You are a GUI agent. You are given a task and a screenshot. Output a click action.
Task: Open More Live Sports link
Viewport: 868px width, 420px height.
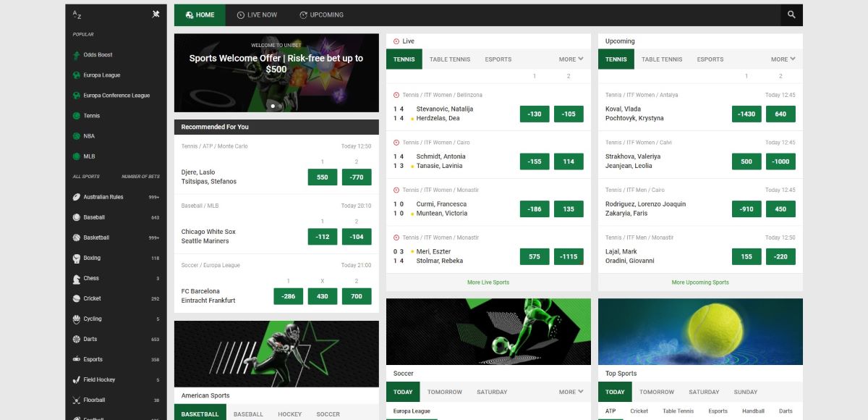pos(488,282)
